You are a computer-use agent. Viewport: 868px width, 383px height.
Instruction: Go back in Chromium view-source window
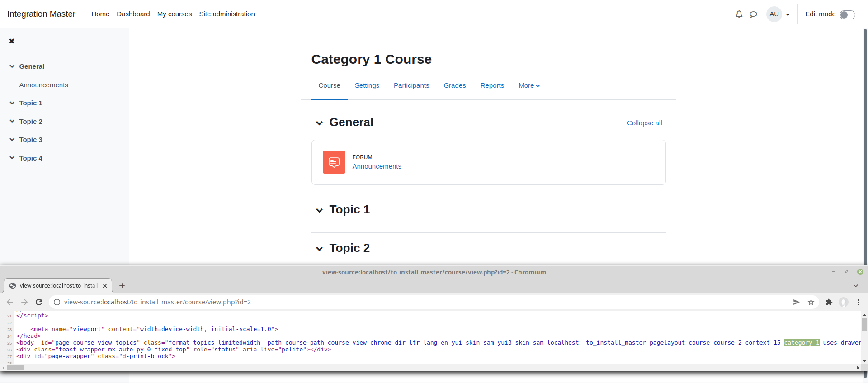point(10,302)
